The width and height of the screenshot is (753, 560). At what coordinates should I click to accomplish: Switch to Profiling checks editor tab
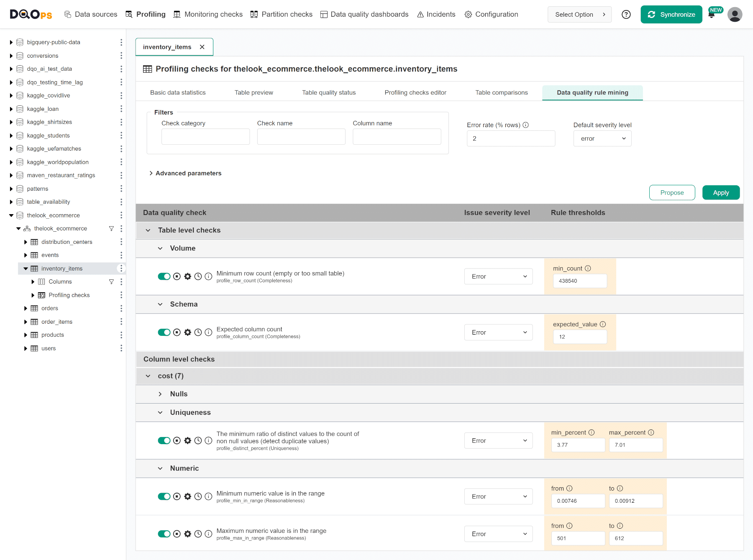415,92
